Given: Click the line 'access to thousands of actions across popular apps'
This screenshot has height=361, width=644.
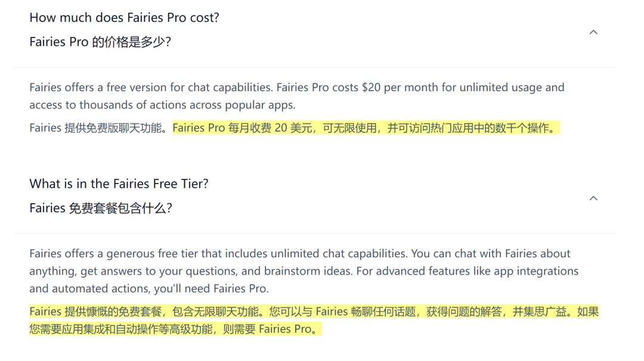Looking at the screenshot, I should 162,105.
